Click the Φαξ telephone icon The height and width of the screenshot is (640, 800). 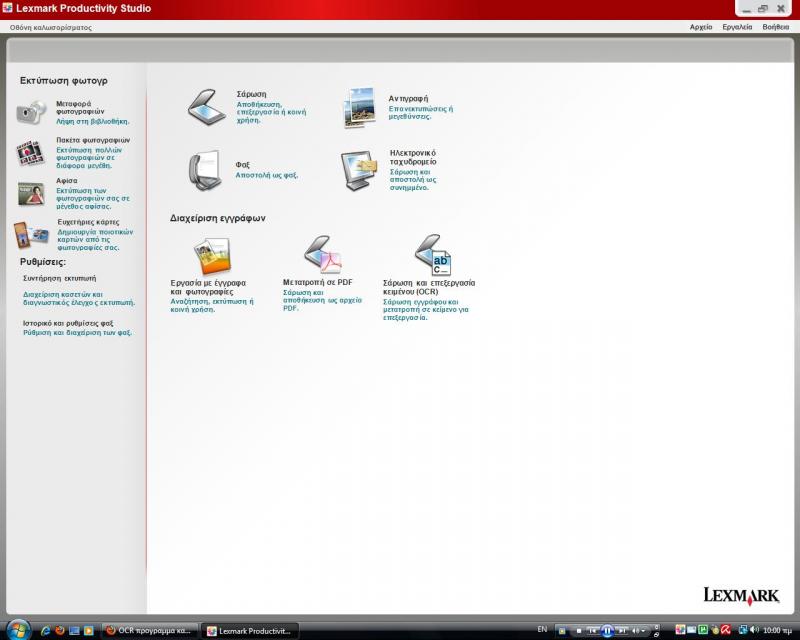point(205,170)
